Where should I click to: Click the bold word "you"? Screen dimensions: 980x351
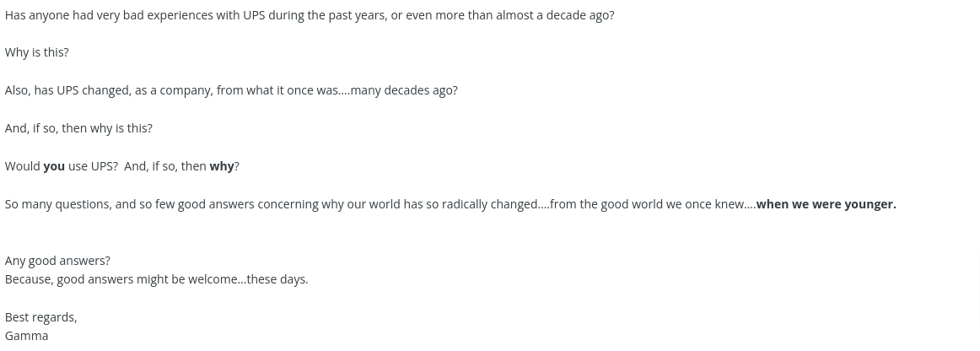tap(54, 166)
